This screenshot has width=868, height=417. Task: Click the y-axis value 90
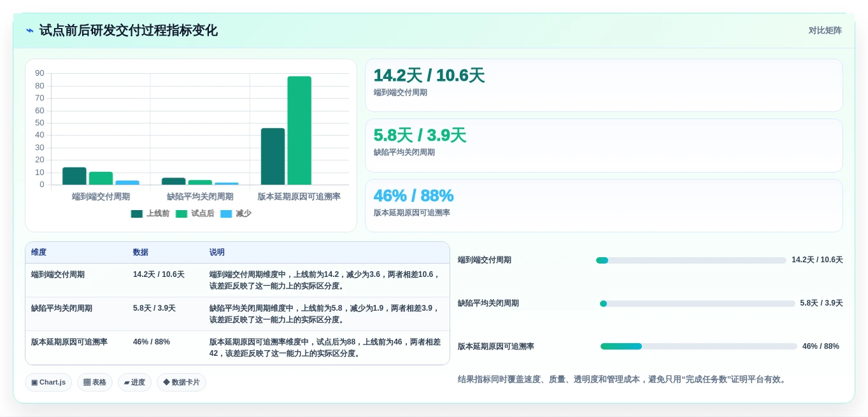click(39, 73)
